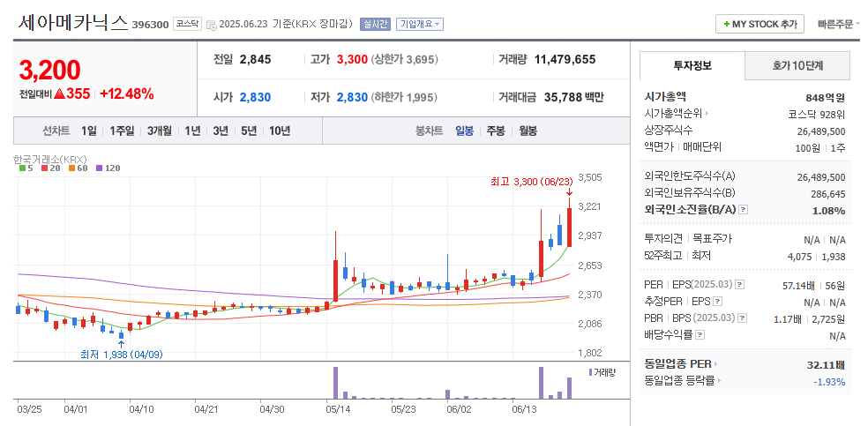This screenshot has height=426, width=868.
Task: Select the 5년 line chart period
Action: [x=249, y=131]
